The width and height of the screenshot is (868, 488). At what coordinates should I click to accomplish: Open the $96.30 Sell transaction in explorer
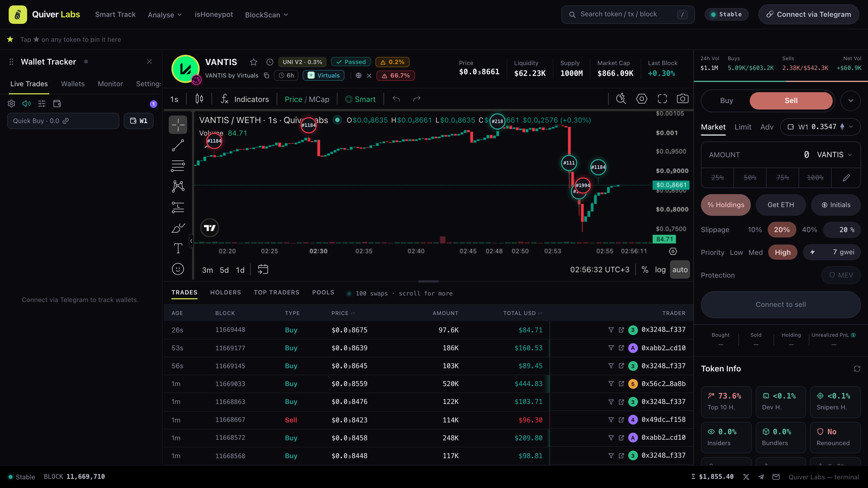(x=621, y=420)
